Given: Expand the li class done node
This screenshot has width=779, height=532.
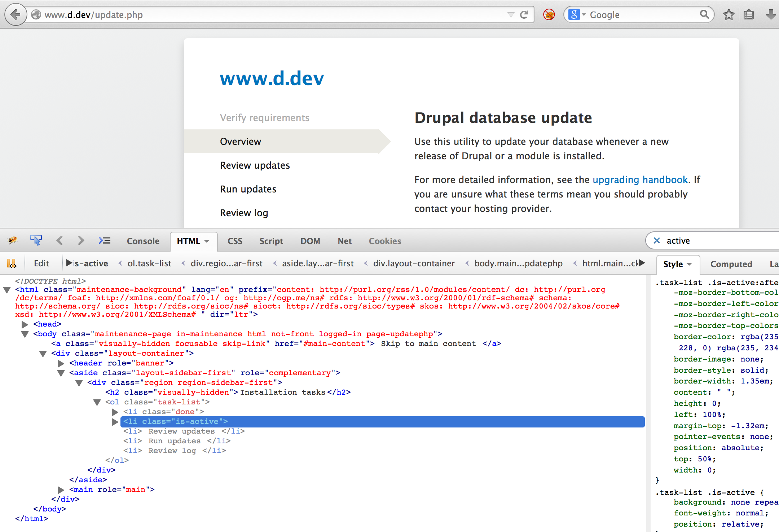Looking at the screenshot, I should click(115, 412).
